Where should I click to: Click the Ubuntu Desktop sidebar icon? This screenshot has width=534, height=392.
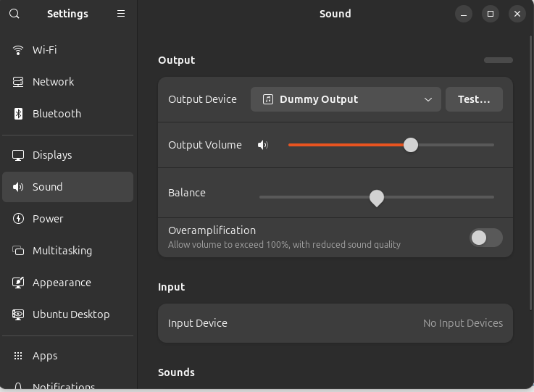tap(18, 314)
